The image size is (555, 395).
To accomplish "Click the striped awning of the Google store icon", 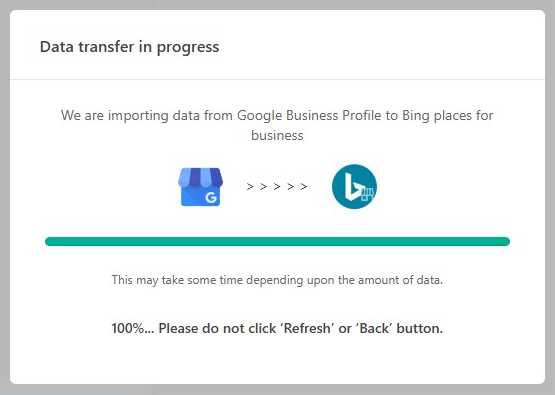I will click(x=200, y=177).
